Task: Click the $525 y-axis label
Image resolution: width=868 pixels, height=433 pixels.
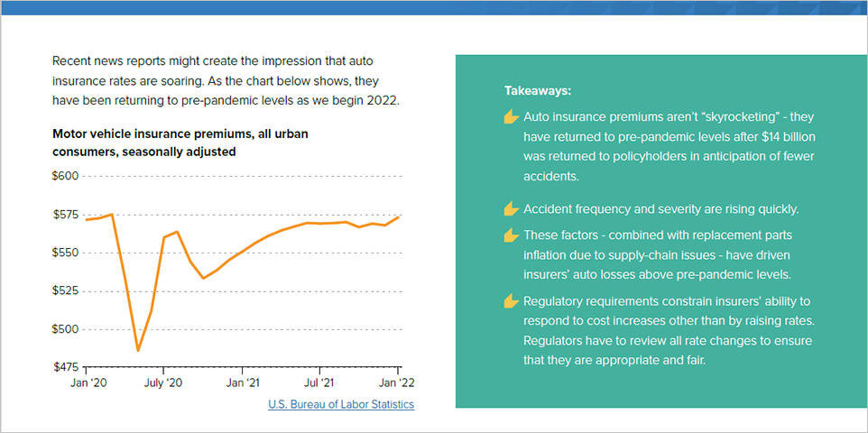Action: click(x=66, y=291)
